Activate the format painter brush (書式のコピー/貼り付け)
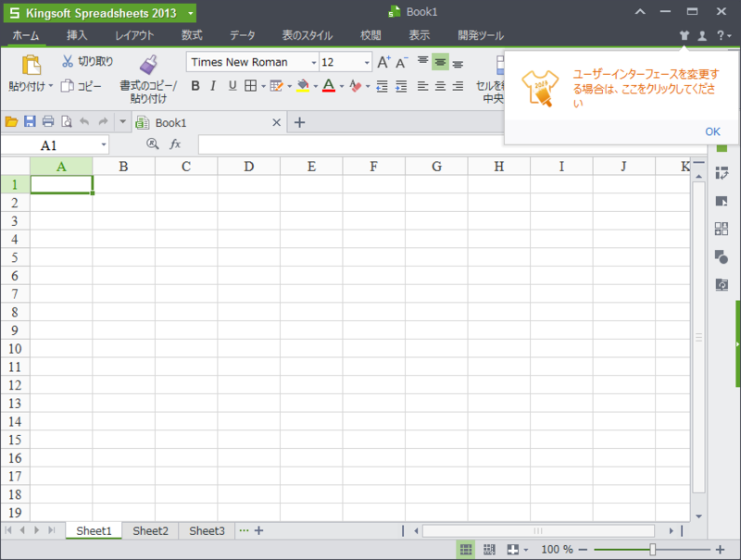Image resolution: width=741 pixels, height=560 pixels. click(148, 65)
